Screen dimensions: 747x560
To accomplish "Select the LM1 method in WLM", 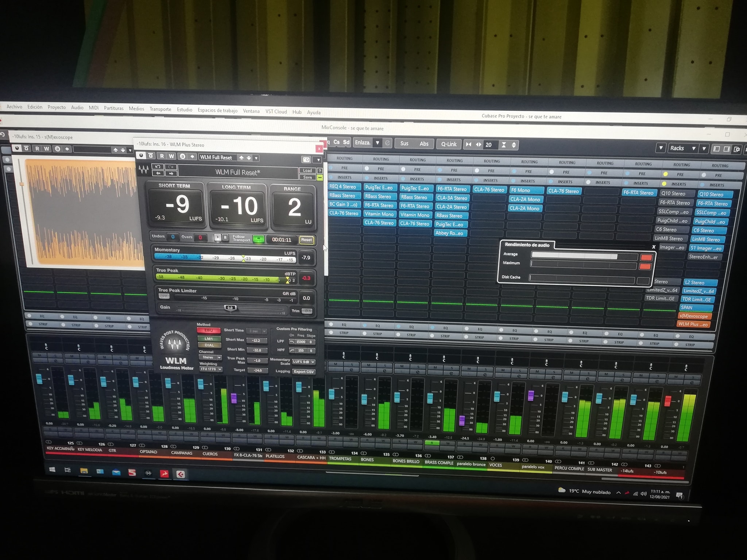I will (209, 339).
